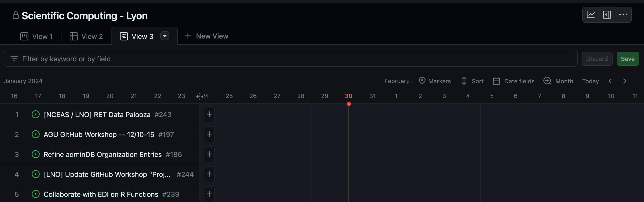
Task: Click issue number #244
Action: [x=185, y=174]
